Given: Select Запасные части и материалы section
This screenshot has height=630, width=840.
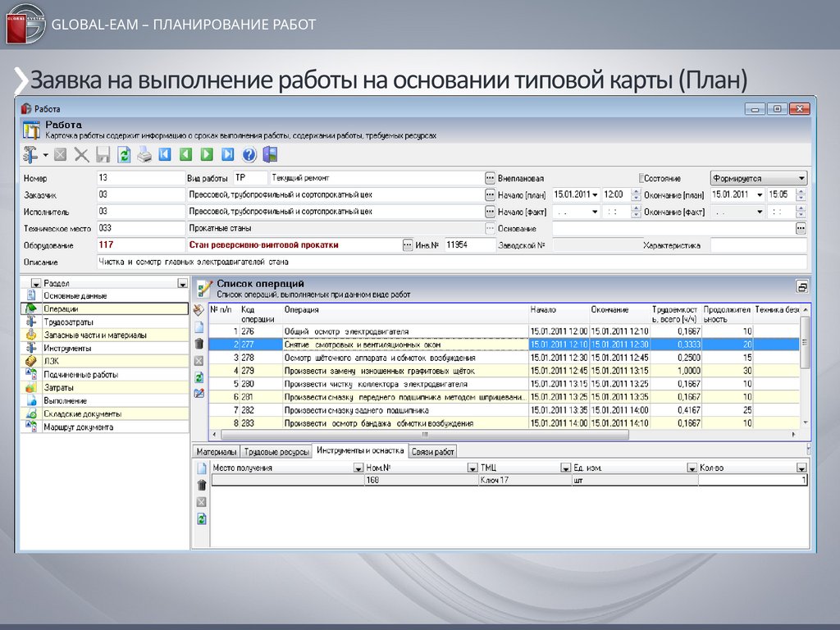Looking at the screenshot, I should [95, 335].
